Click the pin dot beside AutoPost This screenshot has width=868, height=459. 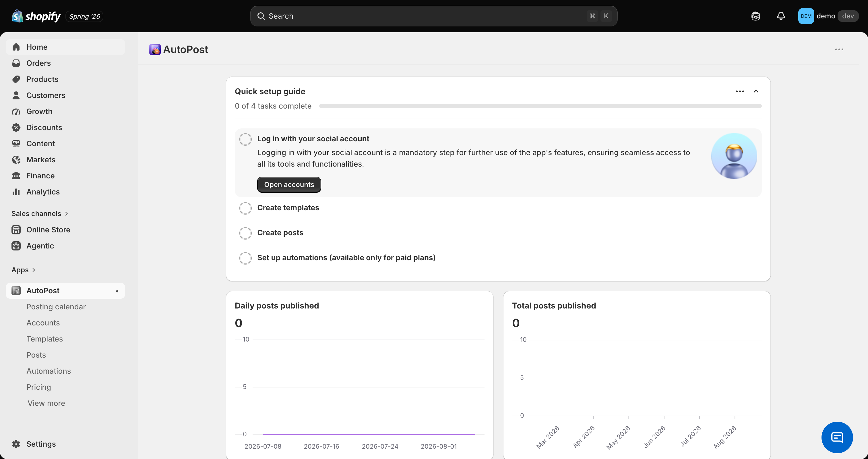(117, 291)
